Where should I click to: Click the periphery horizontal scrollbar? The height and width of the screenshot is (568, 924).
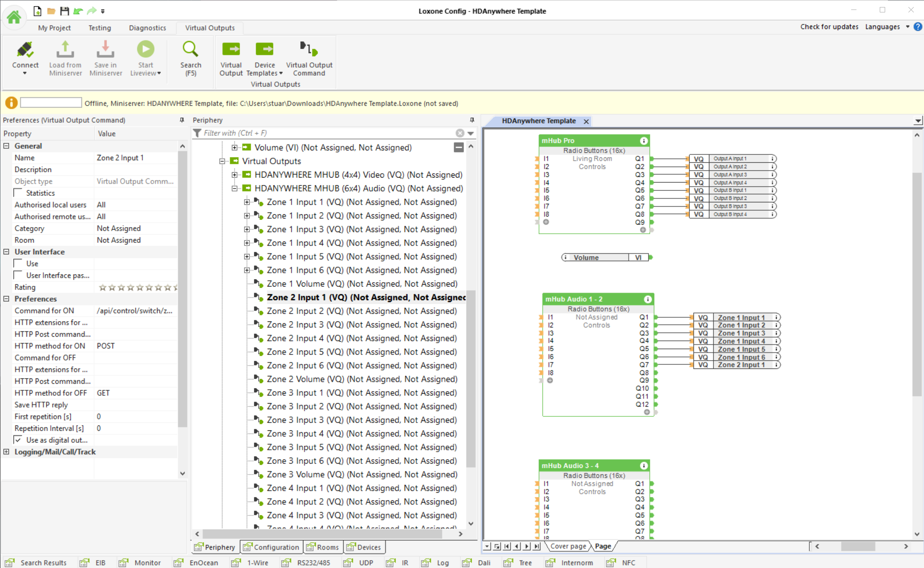[322, 534]
